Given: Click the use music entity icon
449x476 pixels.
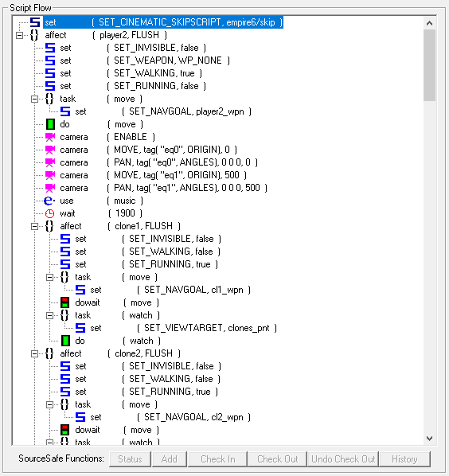Looking at the screenshot, I should [49, 201].
